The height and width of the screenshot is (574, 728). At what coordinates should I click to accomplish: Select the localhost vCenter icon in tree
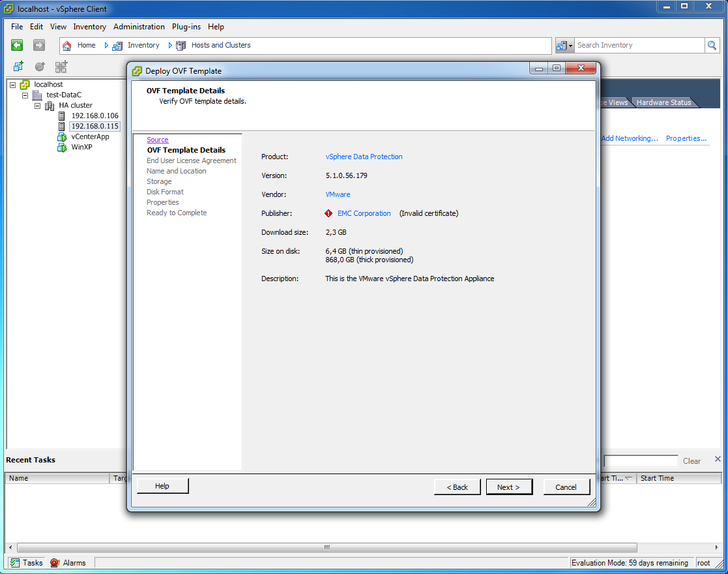click(25, 85)
